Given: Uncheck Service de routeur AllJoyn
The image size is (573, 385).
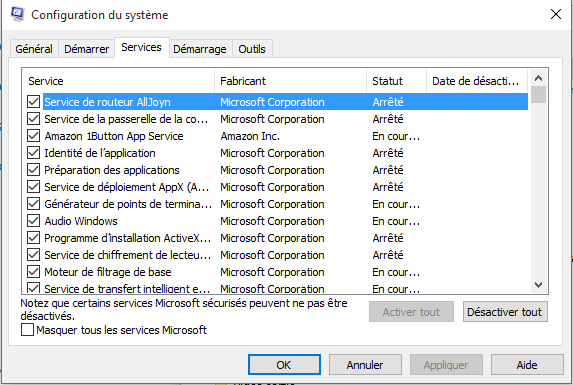Looking at the screenshot, I should tap(33, 102).
